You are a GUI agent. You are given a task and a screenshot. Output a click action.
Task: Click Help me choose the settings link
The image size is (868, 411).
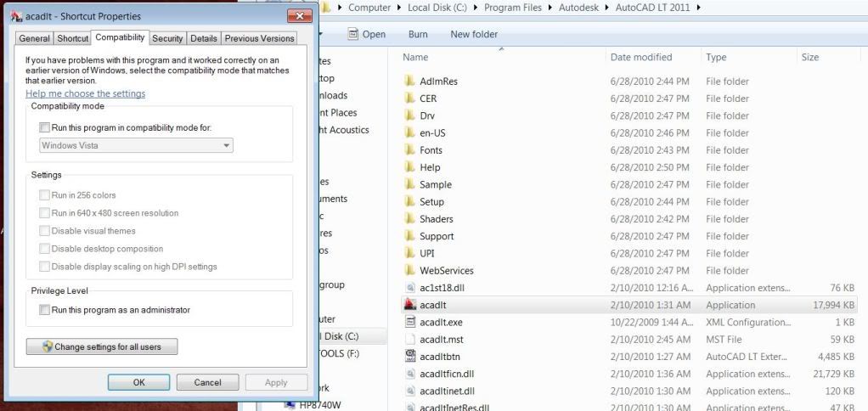(x=85, y=93)
